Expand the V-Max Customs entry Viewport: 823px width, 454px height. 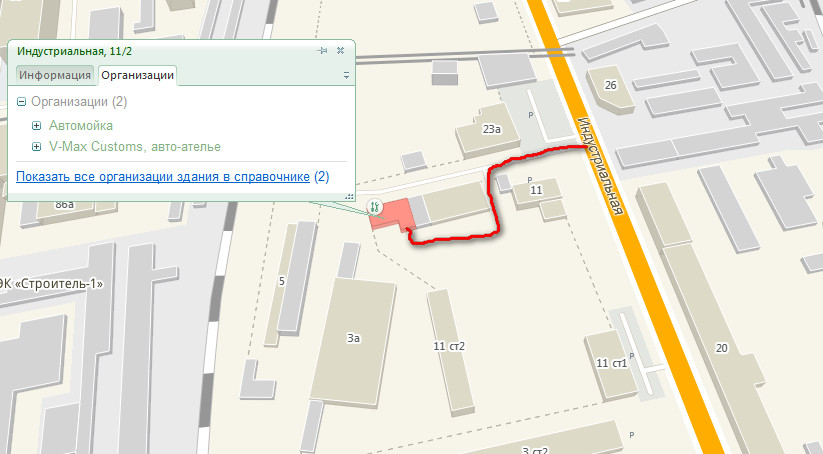tap(36, 146)
